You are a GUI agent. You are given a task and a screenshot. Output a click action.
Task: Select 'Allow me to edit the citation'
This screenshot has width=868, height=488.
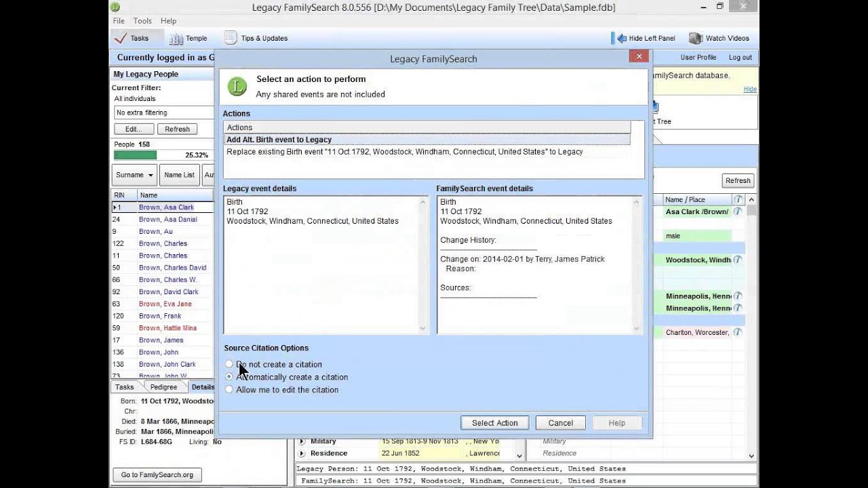(x=229, y=390)
